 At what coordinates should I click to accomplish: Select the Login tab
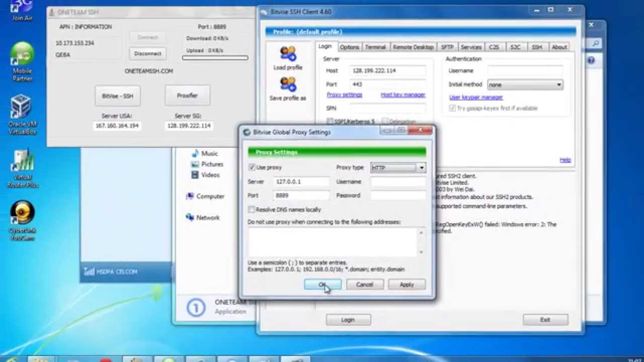325,46
